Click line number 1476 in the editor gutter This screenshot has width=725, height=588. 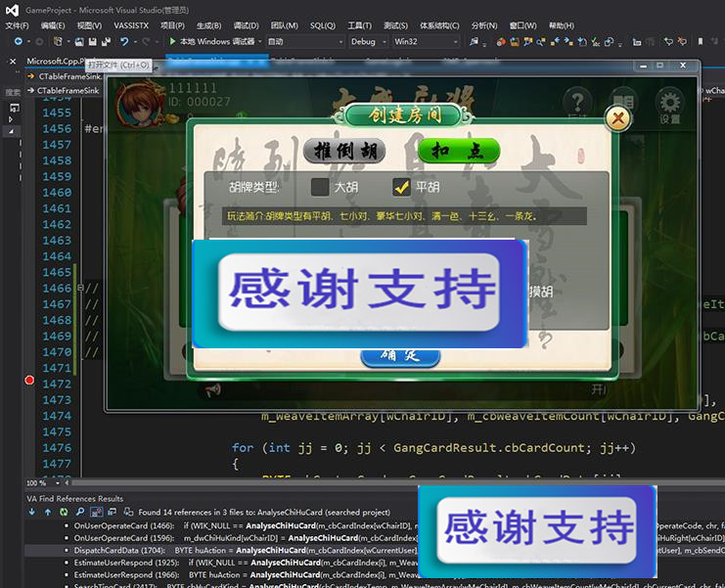click(57, 447)
